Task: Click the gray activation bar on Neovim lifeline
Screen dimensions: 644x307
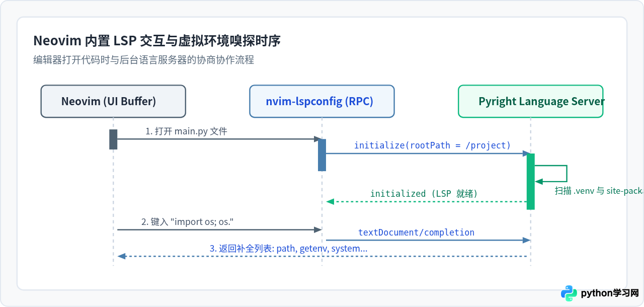Action: click(113, 139)
